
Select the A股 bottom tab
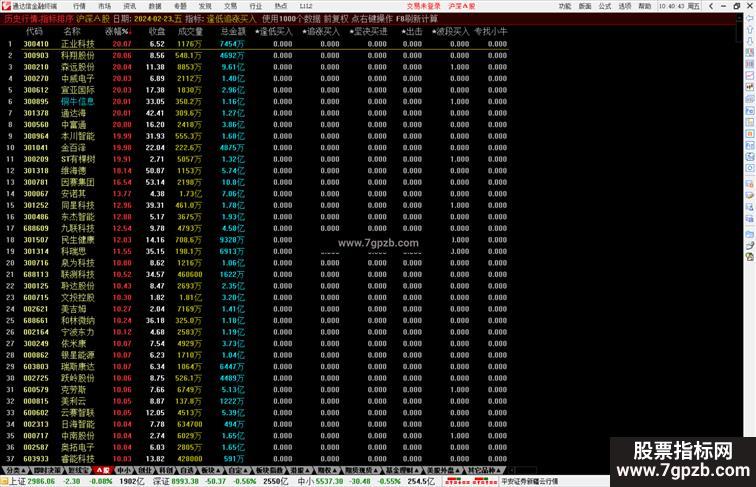pos(103,470)
